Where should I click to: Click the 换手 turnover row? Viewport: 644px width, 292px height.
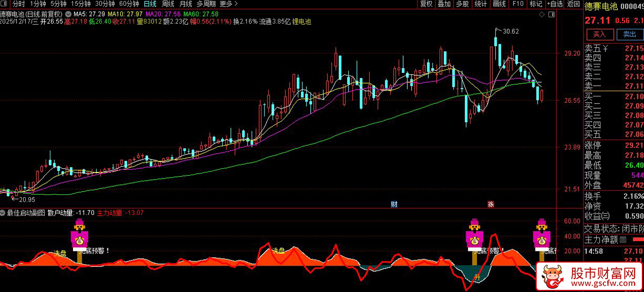[x=614, y=196]
